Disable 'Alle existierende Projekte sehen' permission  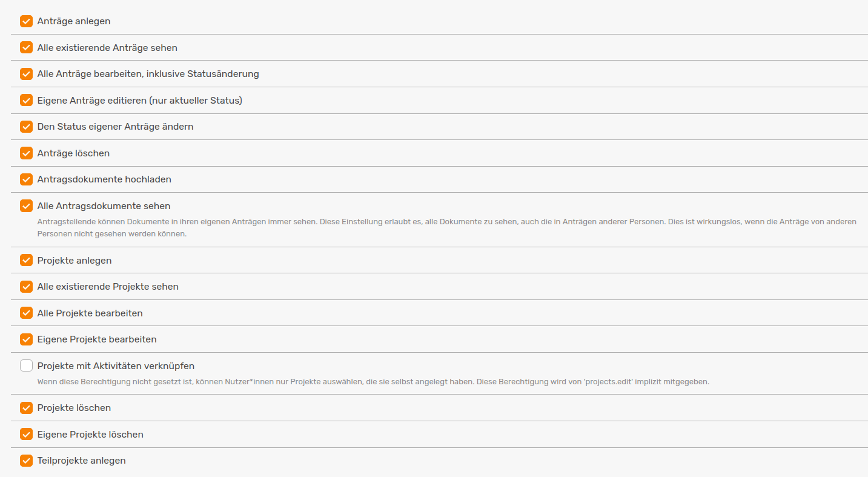coord(26,287)
